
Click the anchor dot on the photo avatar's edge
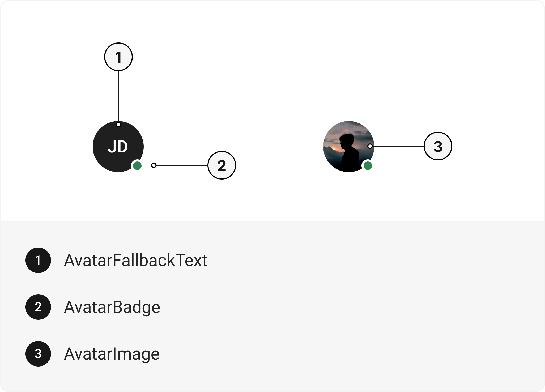pos(370,146)
